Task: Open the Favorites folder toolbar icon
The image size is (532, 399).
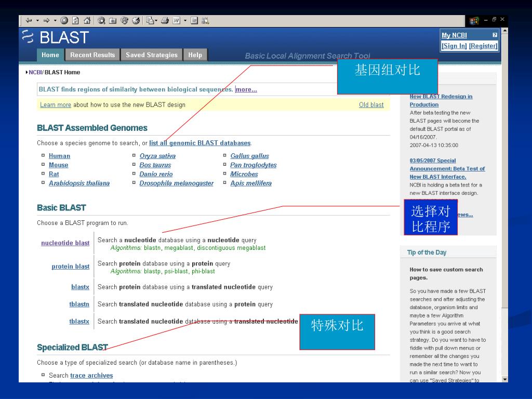Action: pyautogui.click(x=113, y=21)
